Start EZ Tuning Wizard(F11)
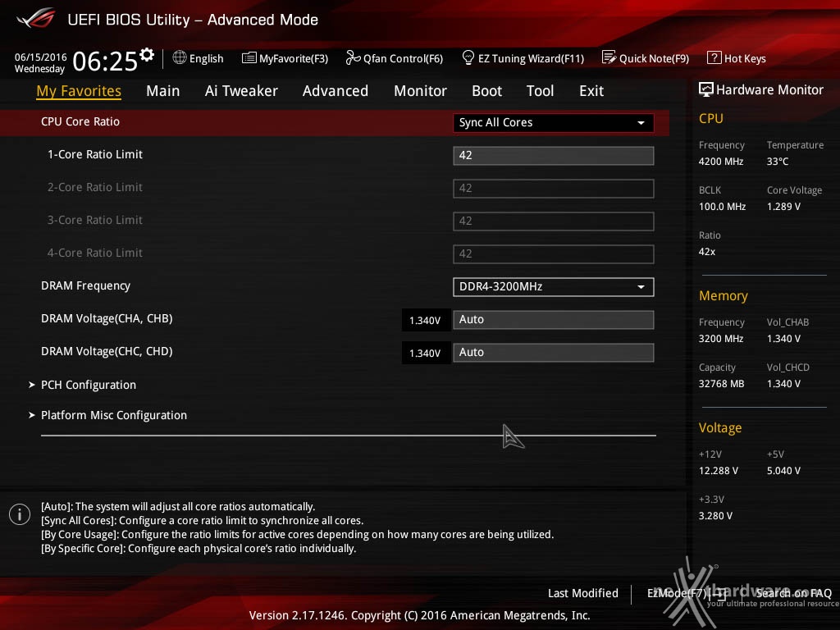This screenshot has height=630, width=840. (531, 58)
